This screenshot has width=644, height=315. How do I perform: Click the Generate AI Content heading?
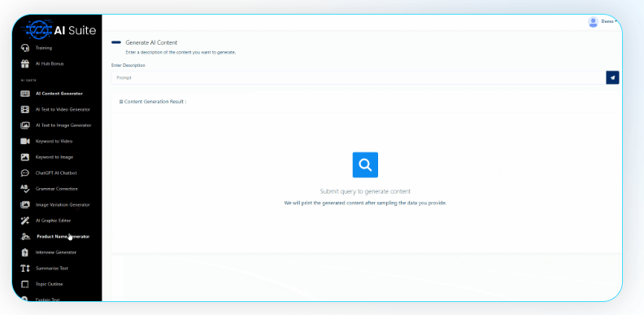151,43
